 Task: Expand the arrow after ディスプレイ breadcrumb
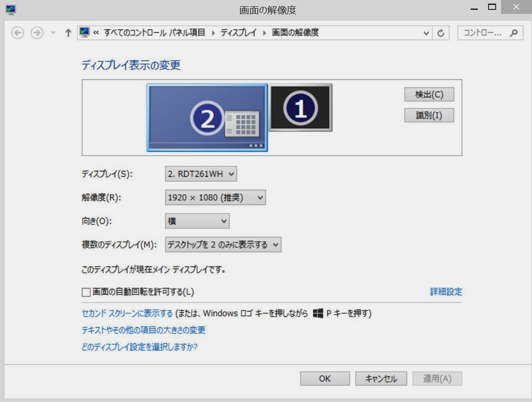coord(264,33)
